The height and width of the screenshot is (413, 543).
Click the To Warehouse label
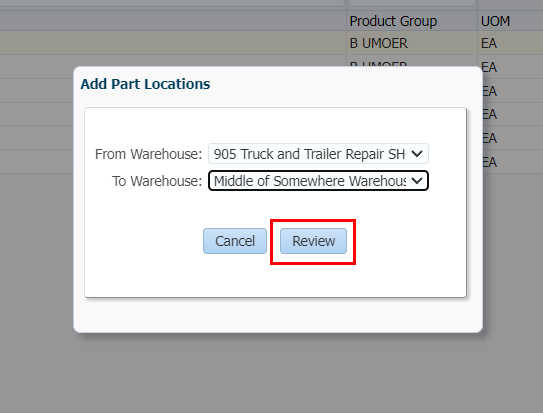pos(157,181)
